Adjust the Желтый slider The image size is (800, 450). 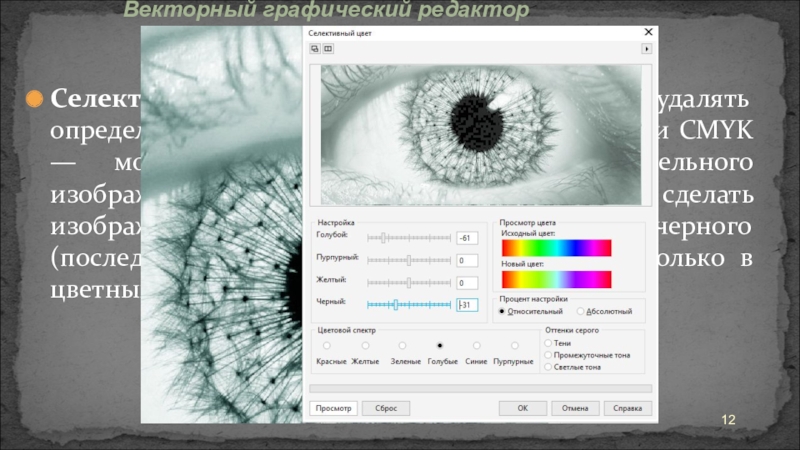pos(409,282)
